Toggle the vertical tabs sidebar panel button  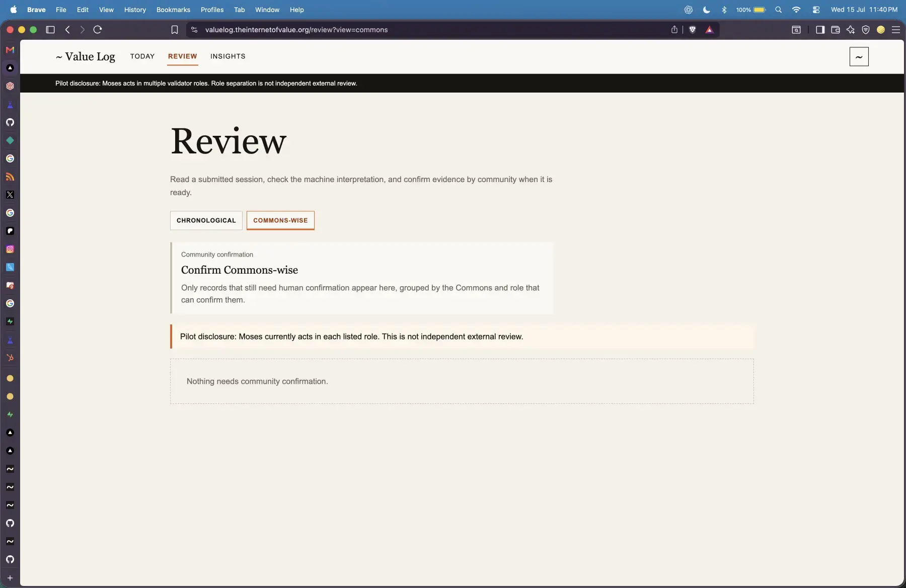pos(50,30)
